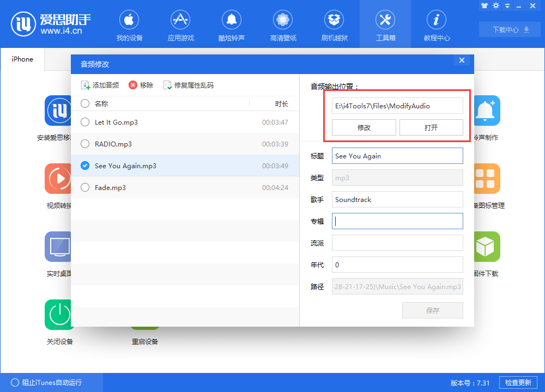Expand the 下载中心 download center panel

coord(509,29)
